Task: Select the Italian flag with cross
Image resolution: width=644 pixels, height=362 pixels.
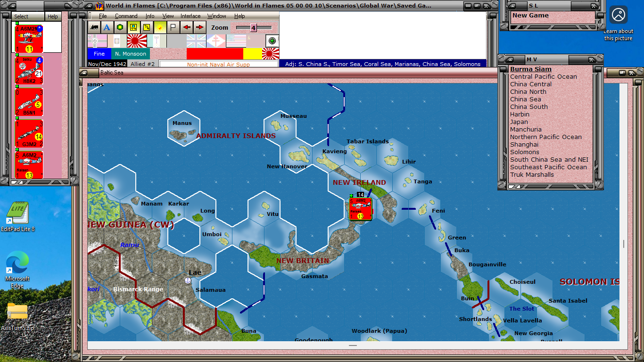Action: [x=117, y=41]
